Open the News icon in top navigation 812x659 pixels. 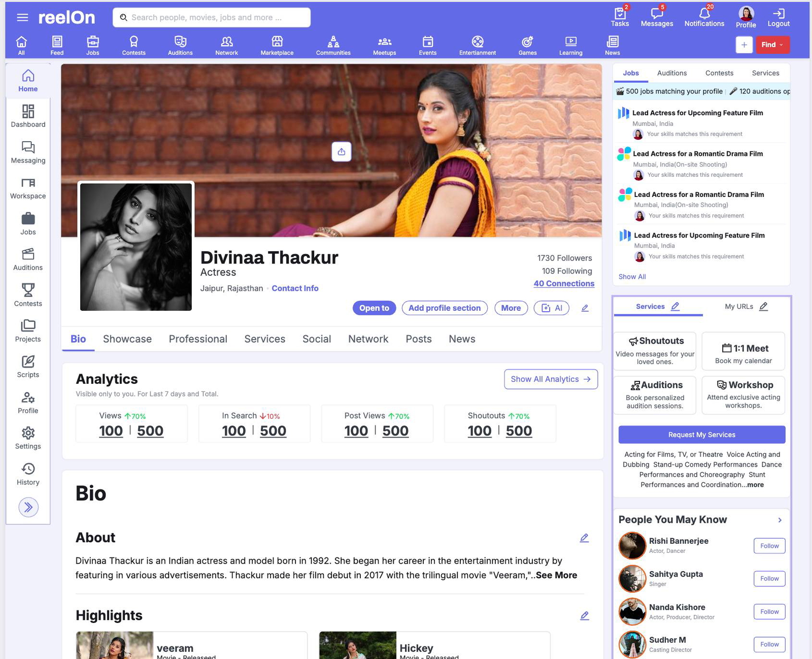(x=613, y=45)
